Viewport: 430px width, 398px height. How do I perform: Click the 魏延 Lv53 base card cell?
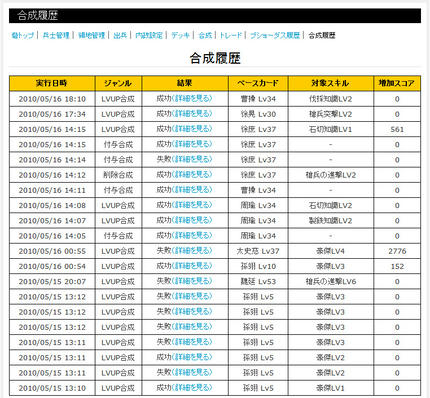pyautogui.click(x=258, y=282)
